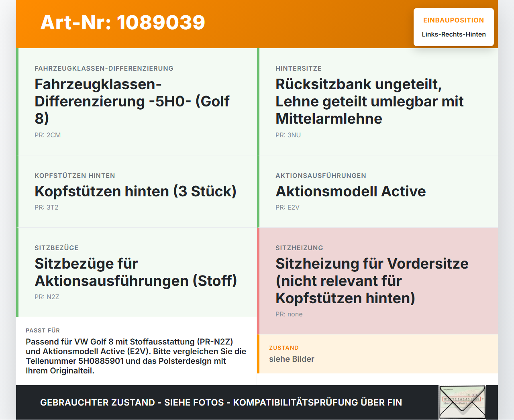Image resolution: width=514 pixels, height=420 pixels.
Task: Click the 'Kopfstützen hinten (3 Stück)' title
Action: [x=135, y=192]
